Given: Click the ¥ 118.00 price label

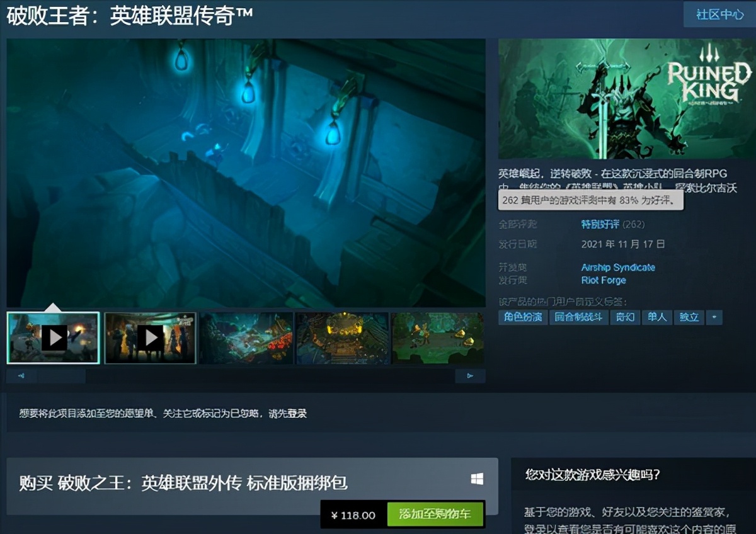Looking at the screenshot, I should pos(353,515).
